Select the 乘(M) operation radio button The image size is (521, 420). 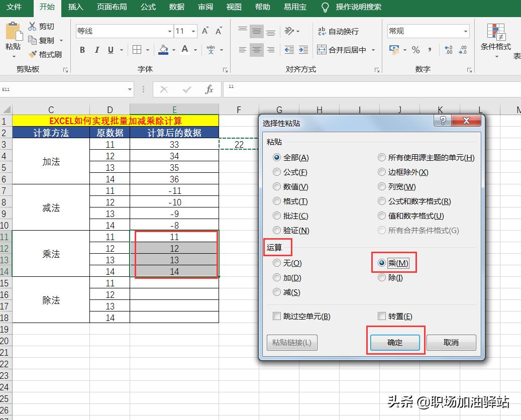pyautogui.click(x=382, y=262)
